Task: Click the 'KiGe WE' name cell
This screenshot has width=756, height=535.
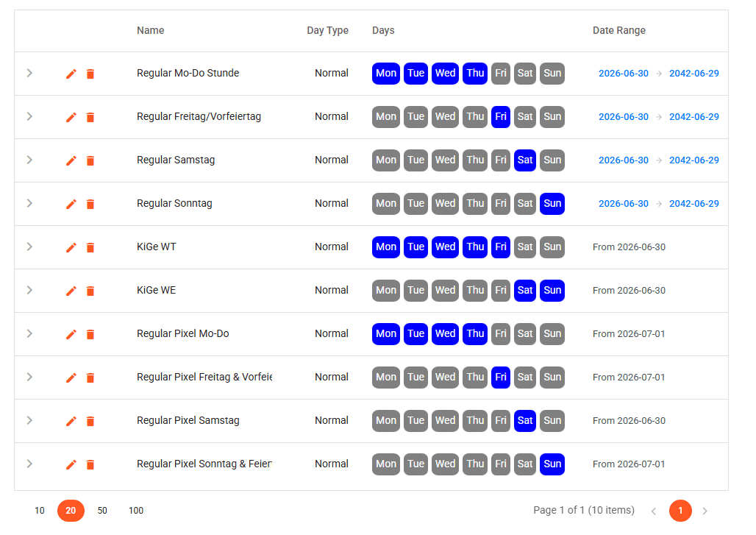Action: tap(156, 290)
